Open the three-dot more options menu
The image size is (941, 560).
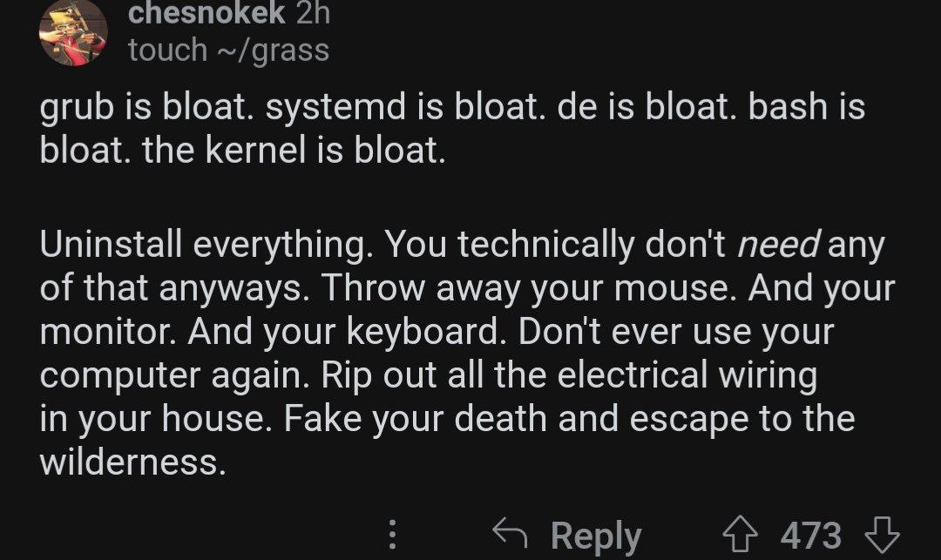392,532
